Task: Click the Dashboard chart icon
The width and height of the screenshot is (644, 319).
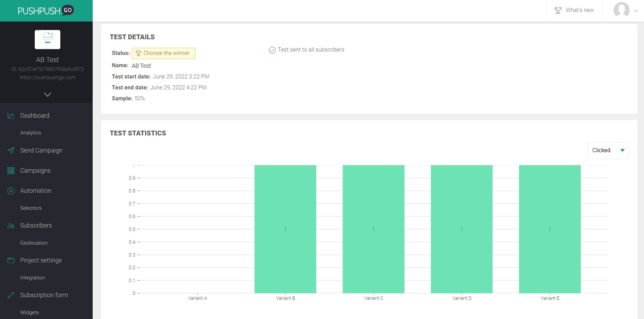Action: coord(11,116)
